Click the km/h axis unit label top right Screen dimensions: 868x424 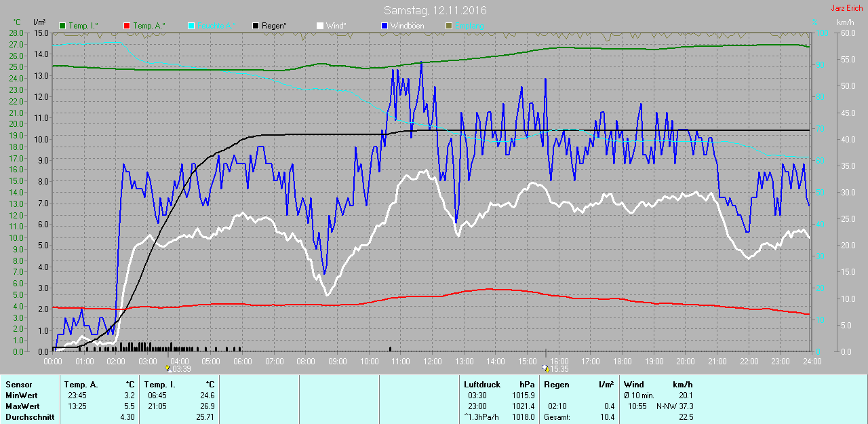845,23
